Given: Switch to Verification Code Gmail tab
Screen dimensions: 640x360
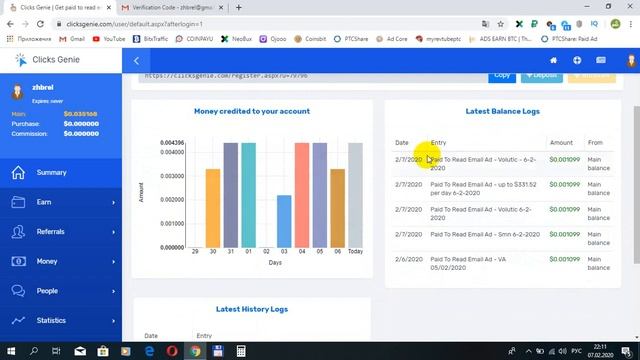Looking at the screenshot, I should tap(171, 7).
